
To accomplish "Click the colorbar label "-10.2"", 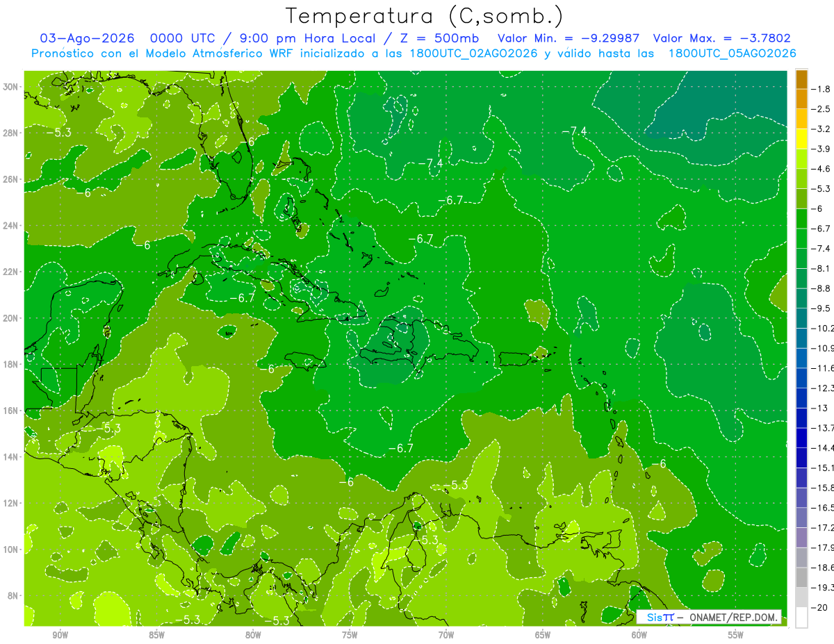I will click(x=822, y=328).
